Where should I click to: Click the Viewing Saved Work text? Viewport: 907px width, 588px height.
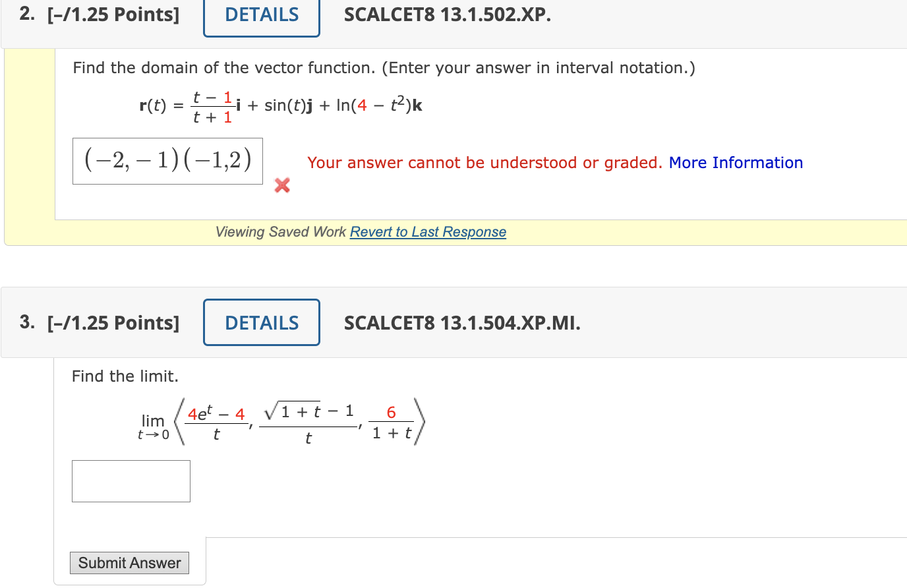point(280,232)
